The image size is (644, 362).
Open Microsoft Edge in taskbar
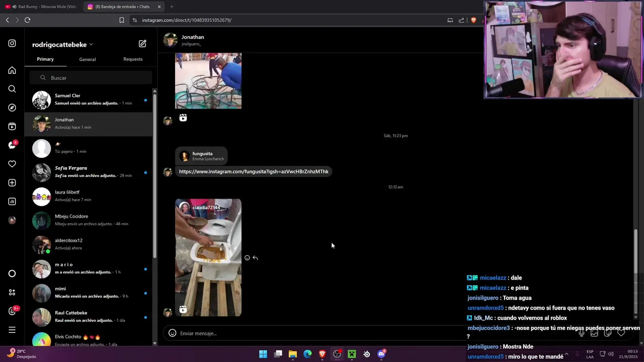coord(307,354)
